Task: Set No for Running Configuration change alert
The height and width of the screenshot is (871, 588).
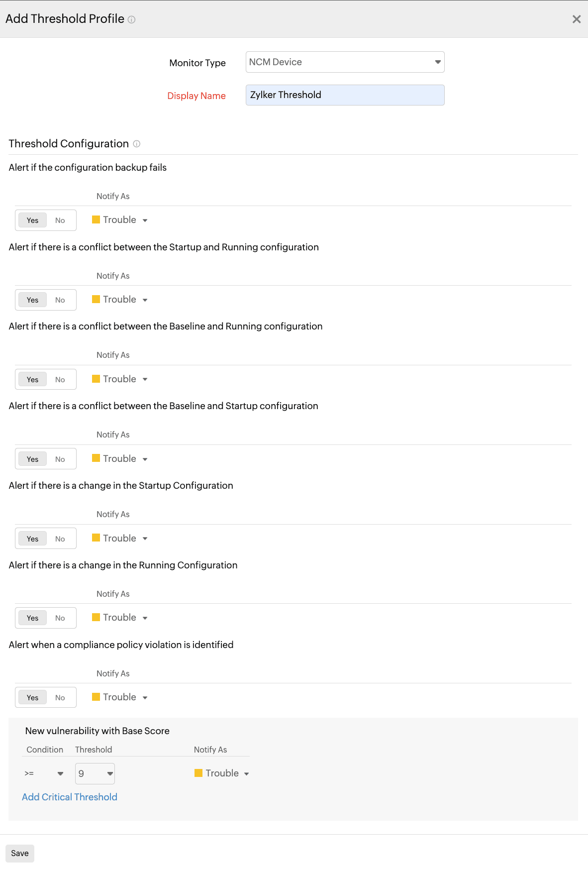Action: (x=60, y=618)
